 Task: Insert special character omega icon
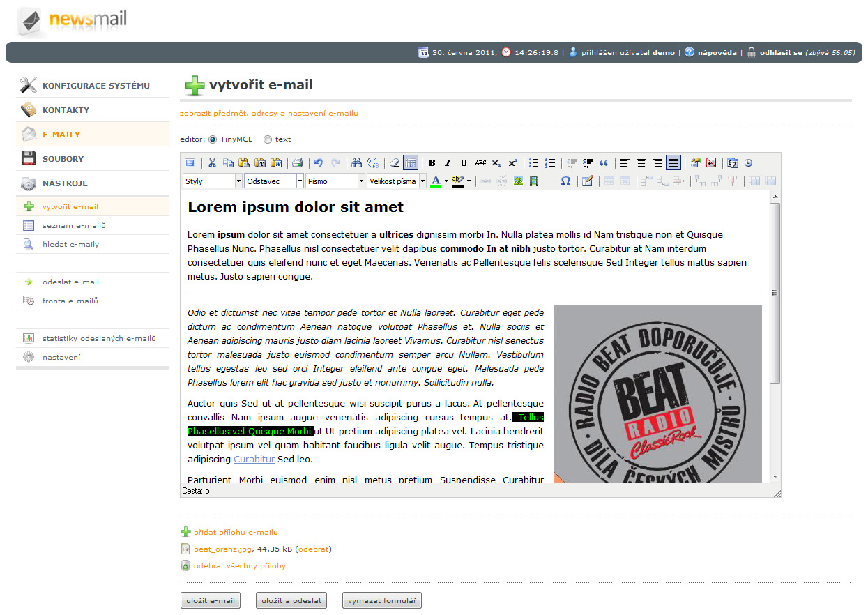(x=566, y=181)
